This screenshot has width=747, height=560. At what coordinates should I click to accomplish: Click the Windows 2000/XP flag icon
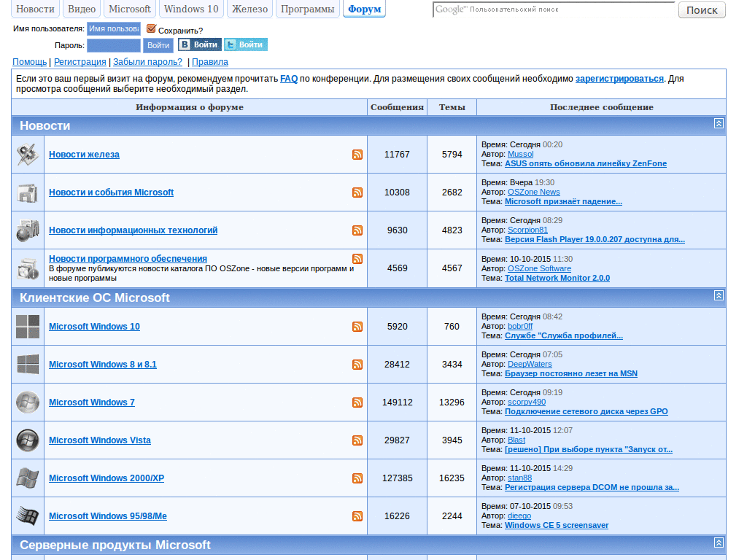click(28, 478)
